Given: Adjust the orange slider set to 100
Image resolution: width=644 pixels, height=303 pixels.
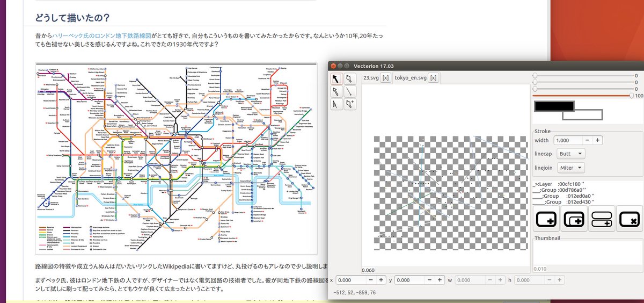Looking at the screenshot, I should click(583, 95).
